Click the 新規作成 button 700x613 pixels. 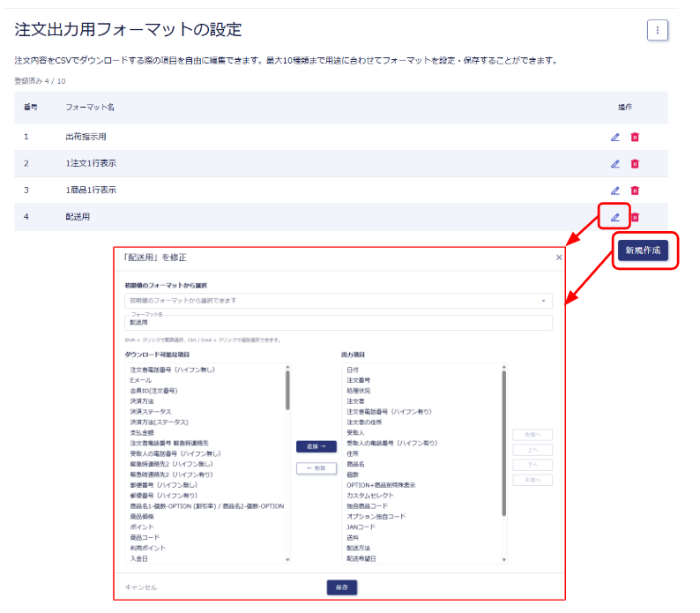tap(643, 250)
